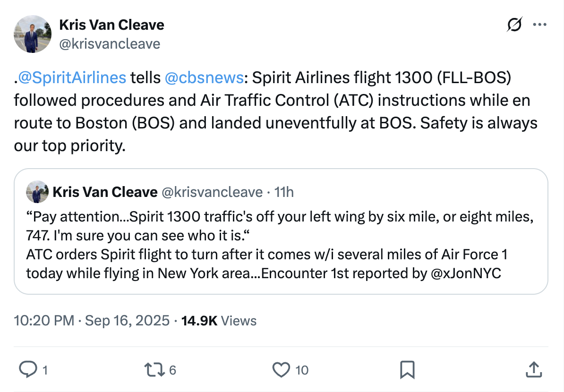Open the @SpiritAirlines mention link

click(72, 77)
